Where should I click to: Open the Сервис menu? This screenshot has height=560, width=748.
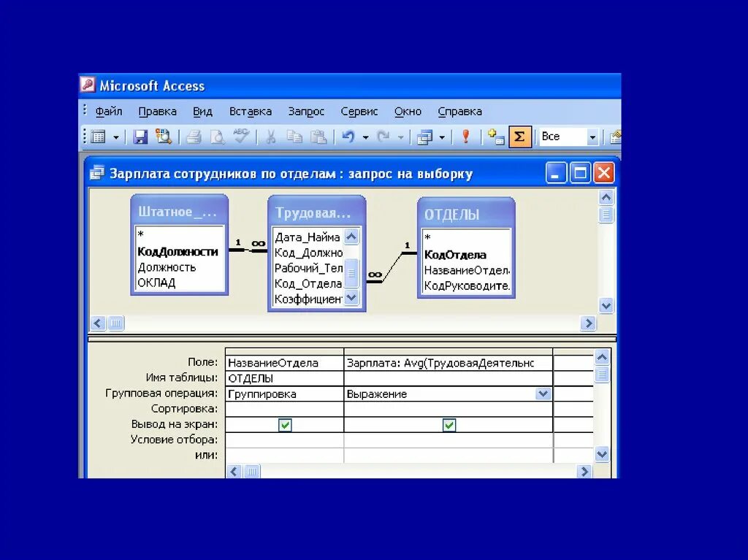click(359, 112)
